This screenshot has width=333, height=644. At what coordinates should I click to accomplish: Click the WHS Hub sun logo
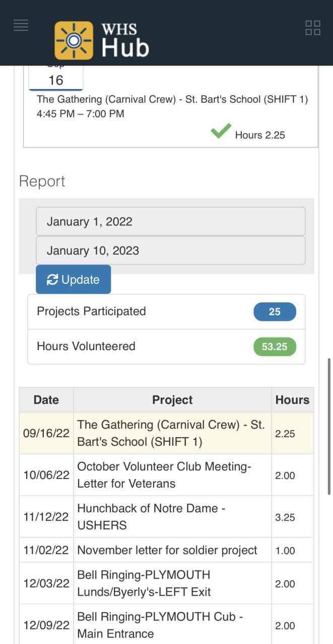pyautogui.click(x=74, y=40)
